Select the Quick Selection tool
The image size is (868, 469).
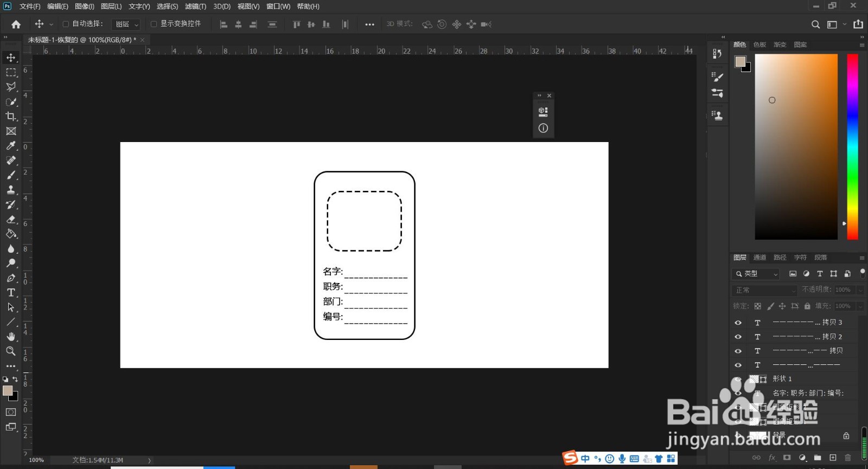[x=11, y=101]
